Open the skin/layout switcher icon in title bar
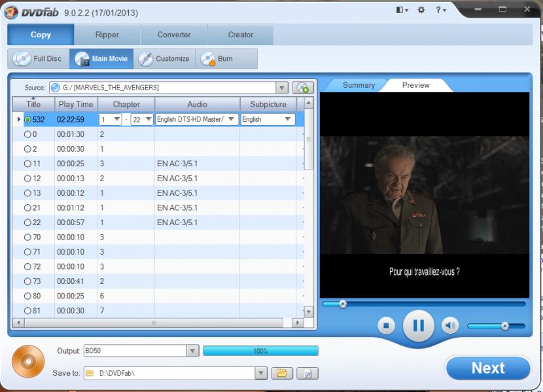 point(402,10)
